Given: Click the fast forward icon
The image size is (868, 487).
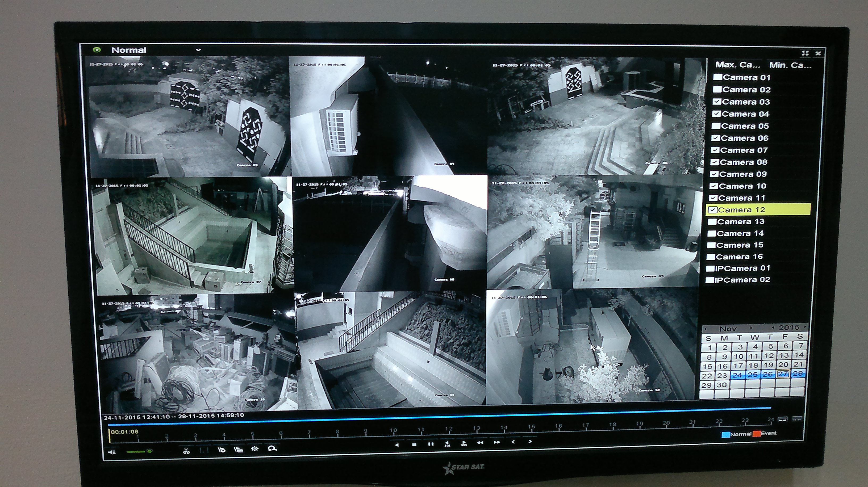Looking at the screenshot, I should [497, 442].
